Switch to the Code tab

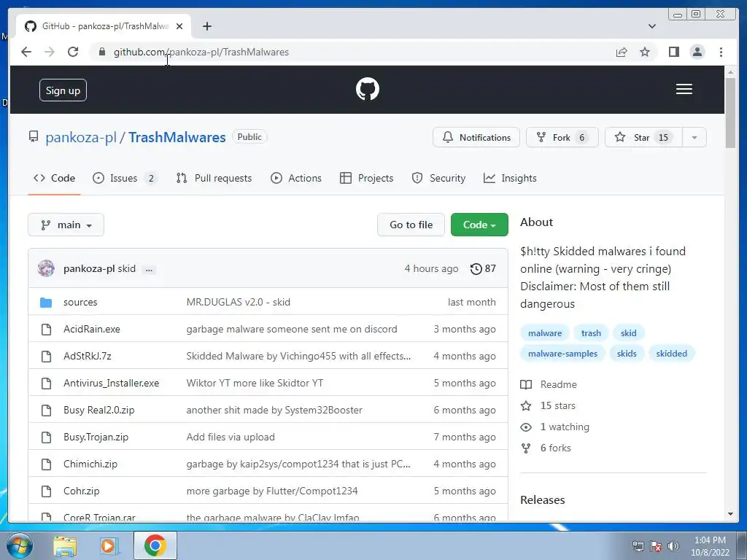pos(54,178)
